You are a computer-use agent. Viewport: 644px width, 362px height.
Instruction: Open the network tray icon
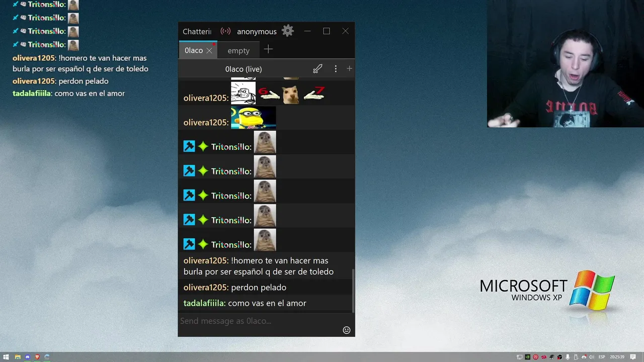click(x=519, y=357)
